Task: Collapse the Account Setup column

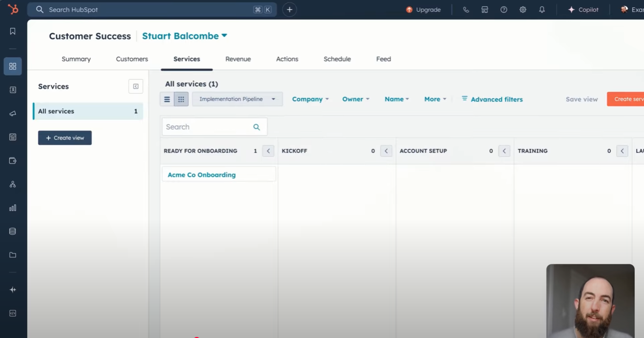Action: (x=504, y=151)
